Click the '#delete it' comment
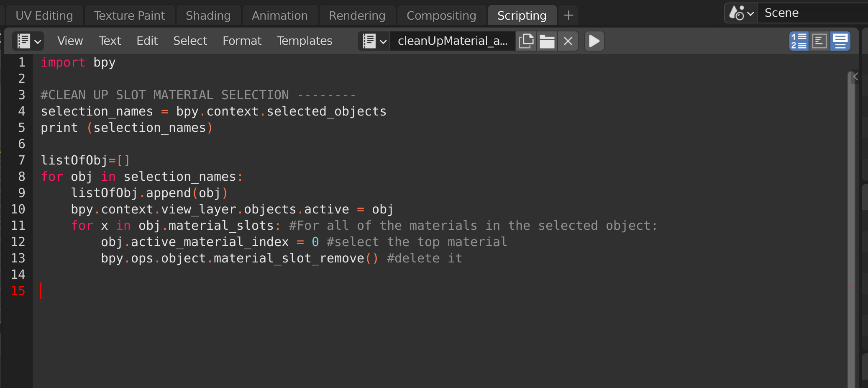 (424, 258)
